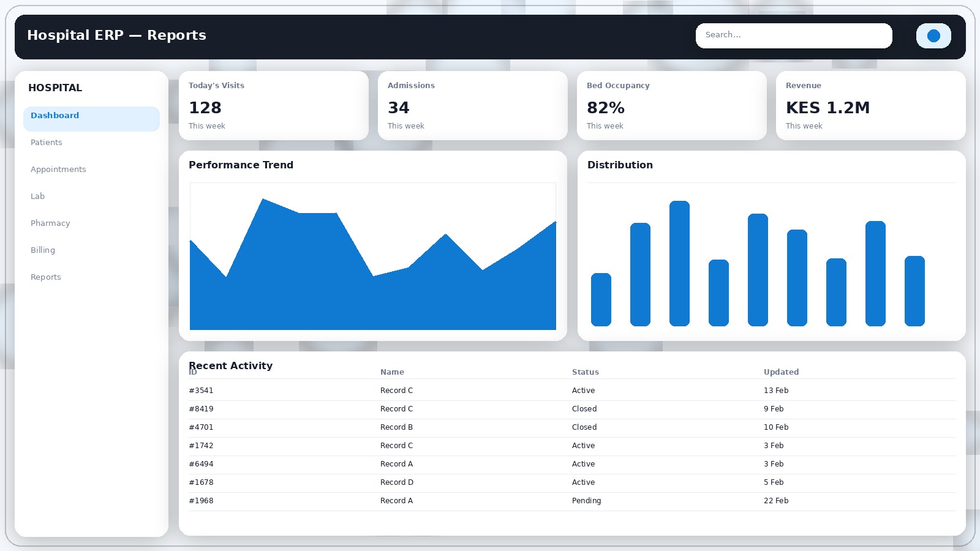The width and height of the screenshot is (980, 551).
Task: Open the Admissions stat card
Action: [x=472, y=106]
